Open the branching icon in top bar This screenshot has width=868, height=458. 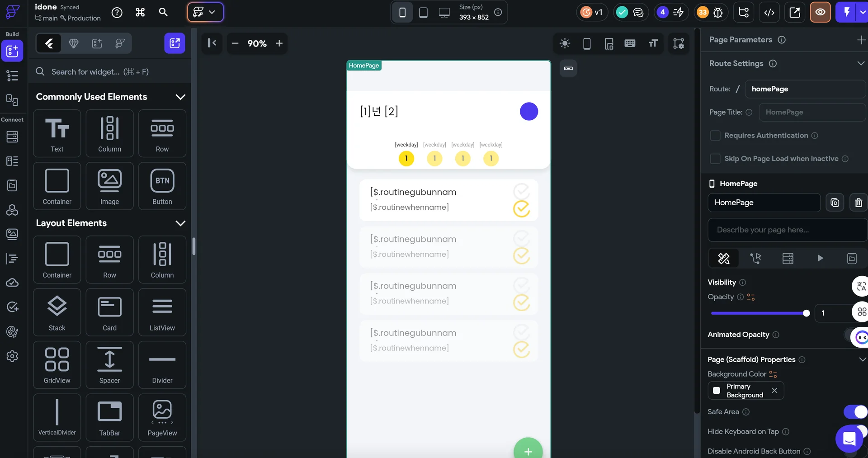point(744,12)
